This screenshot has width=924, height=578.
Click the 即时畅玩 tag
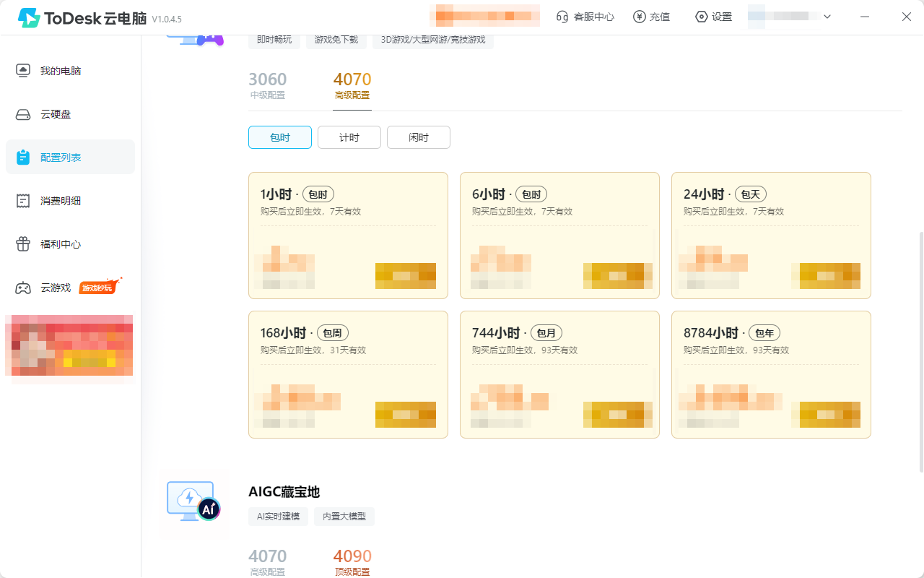[x=274, y=40]
